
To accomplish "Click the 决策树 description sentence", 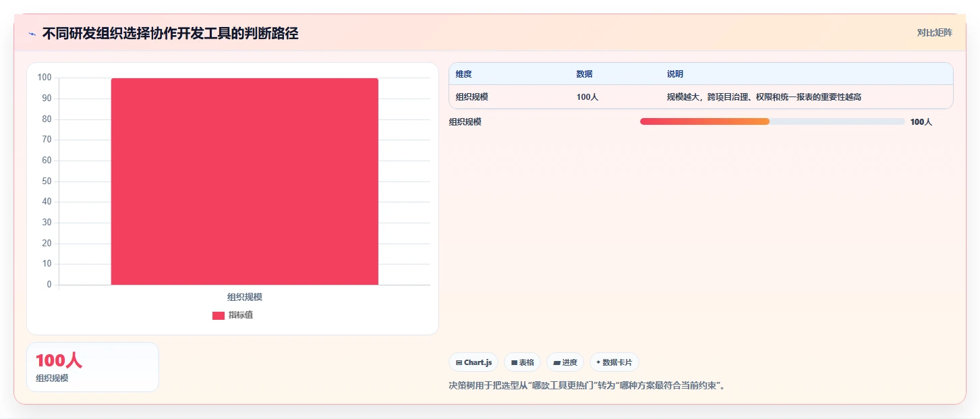I will (x=587, y=386).
